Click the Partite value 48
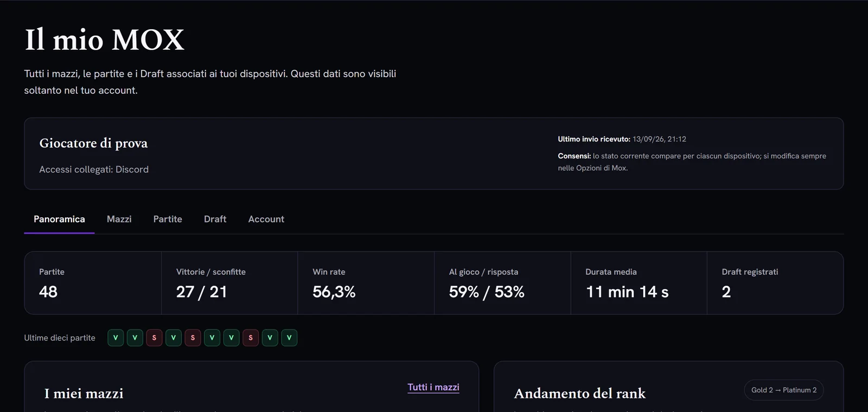The height and width of the screenshot is (412, 868). coord(48,292)
